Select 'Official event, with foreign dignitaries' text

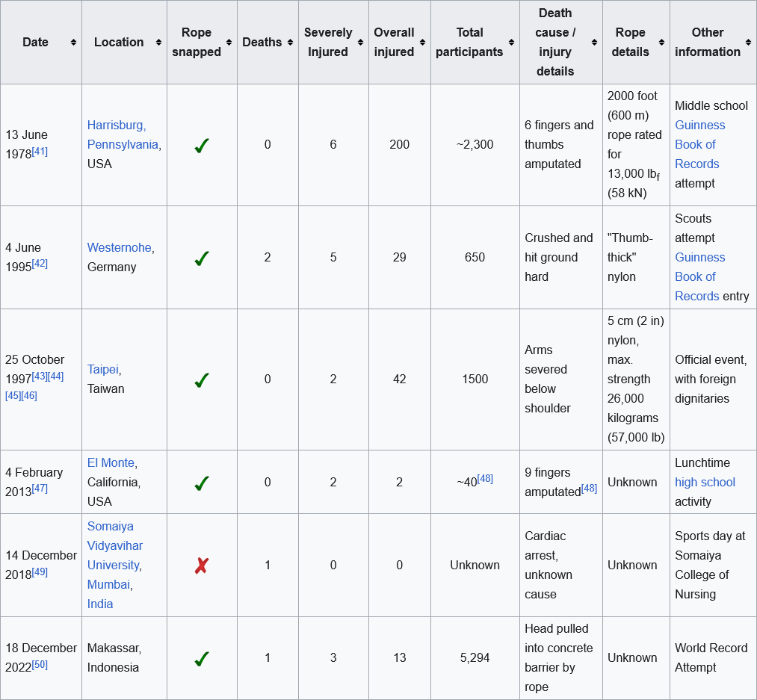click(x=711, y=379)
